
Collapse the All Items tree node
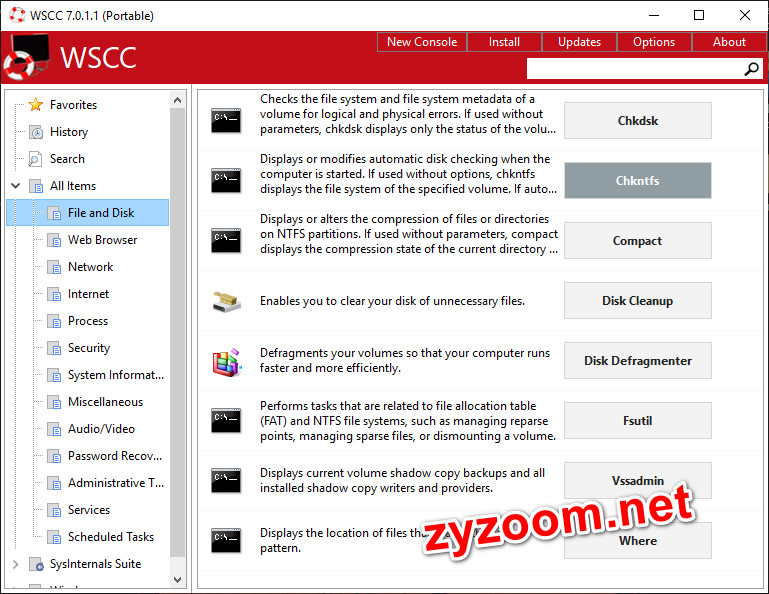click(x=16, y=186)
